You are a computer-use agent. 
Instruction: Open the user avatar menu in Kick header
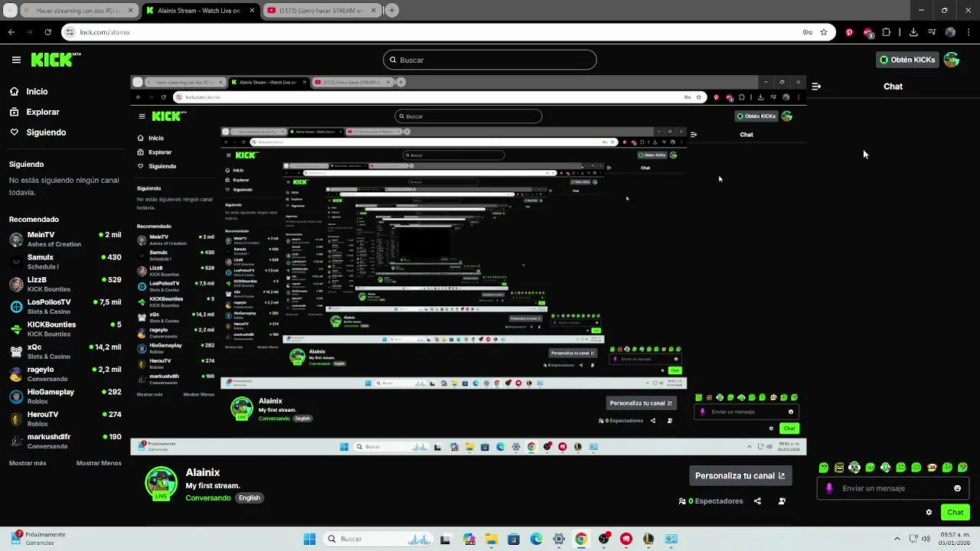click(x=952, y=60)
